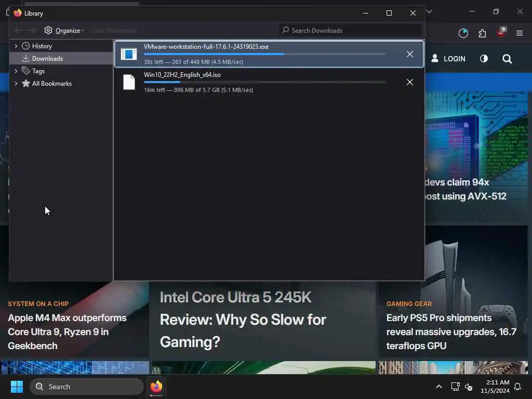Click the '16m left — 896 MB of 5.7 GB' status
Screen dimensions: 532x399
tap(198, 90)
